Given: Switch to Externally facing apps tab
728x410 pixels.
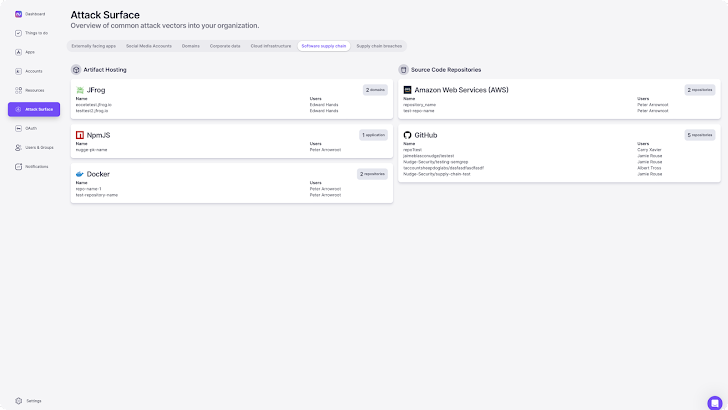Looking at the screenshot, I should tap(93, 46).
